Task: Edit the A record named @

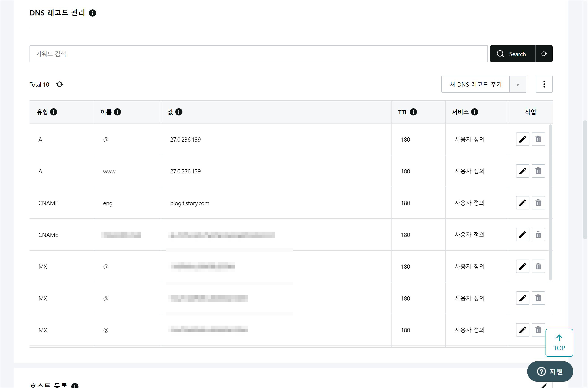Action: pos(522,139)
